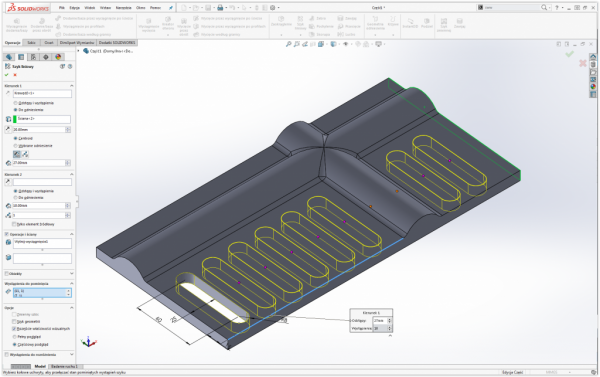600x377 pixels.
Task: Open the FeatureManager design tree tab
Action: click(x=9, y=57)
